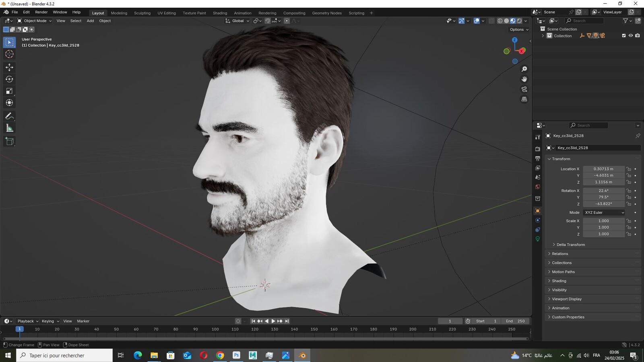Screen dimensions: 644x362
Task: Switch to the Geometry Nodes workspace tab
Action: tap(327, 13)
